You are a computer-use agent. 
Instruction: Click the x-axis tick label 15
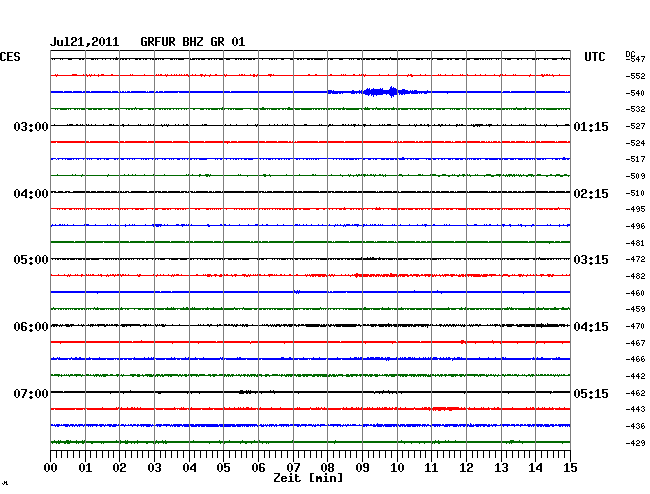pos(570,468)
